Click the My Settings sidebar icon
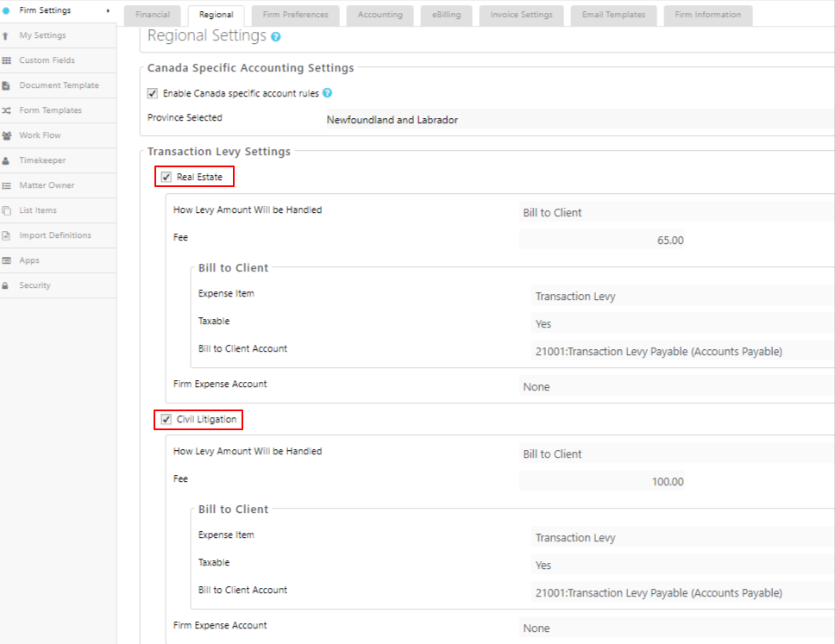The height and width of the screenshot is (644, 835). (5, 35)
